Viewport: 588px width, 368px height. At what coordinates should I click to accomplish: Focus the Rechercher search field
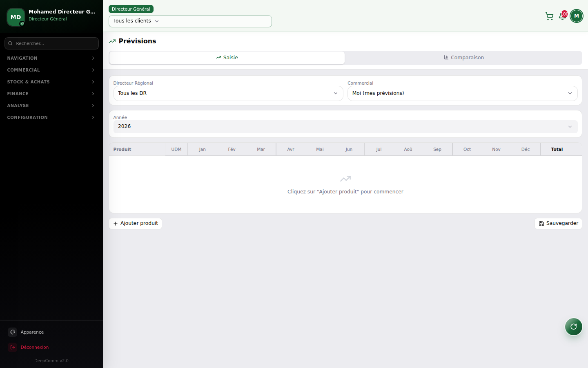coord(51,43)
